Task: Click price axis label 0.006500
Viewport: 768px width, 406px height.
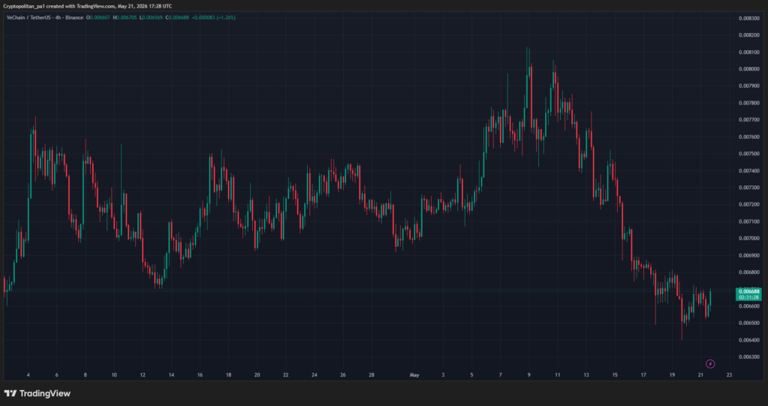Action: click(748, 323)
